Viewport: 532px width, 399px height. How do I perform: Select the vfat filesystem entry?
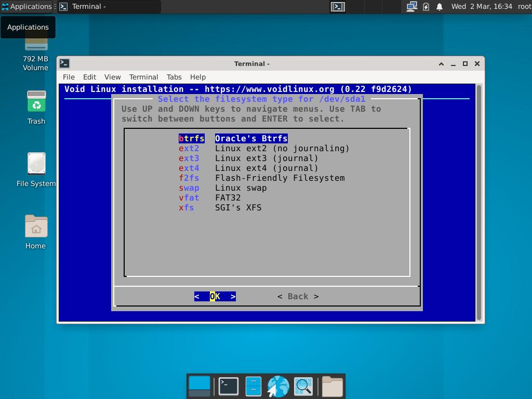pos(189,197)
